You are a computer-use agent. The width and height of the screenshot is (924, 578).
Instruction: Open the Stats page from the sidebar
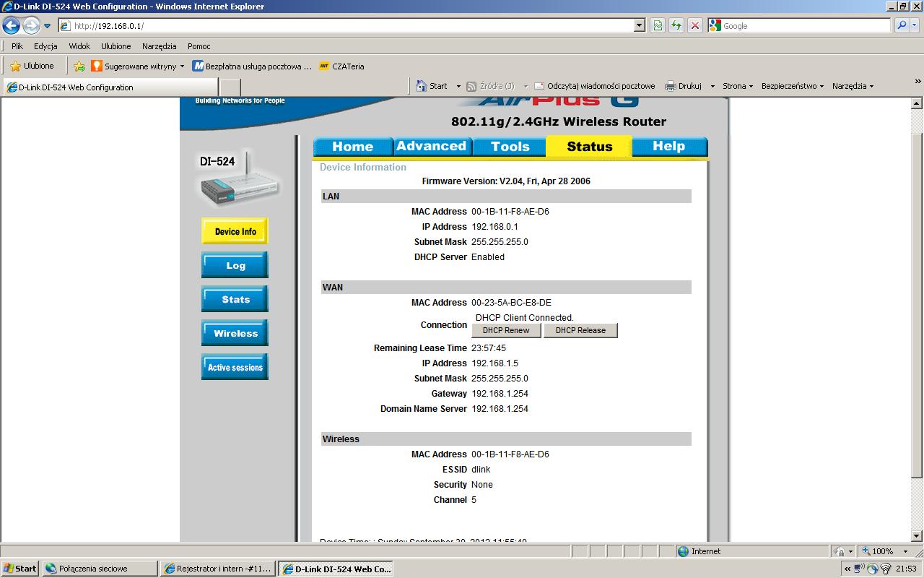(x=234, y=299)
